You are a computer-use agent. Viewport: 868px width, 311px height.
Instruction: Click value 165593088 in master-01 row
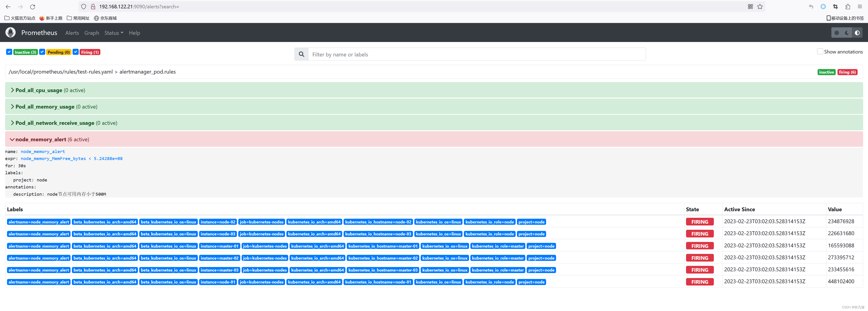[x=841, y=246]
